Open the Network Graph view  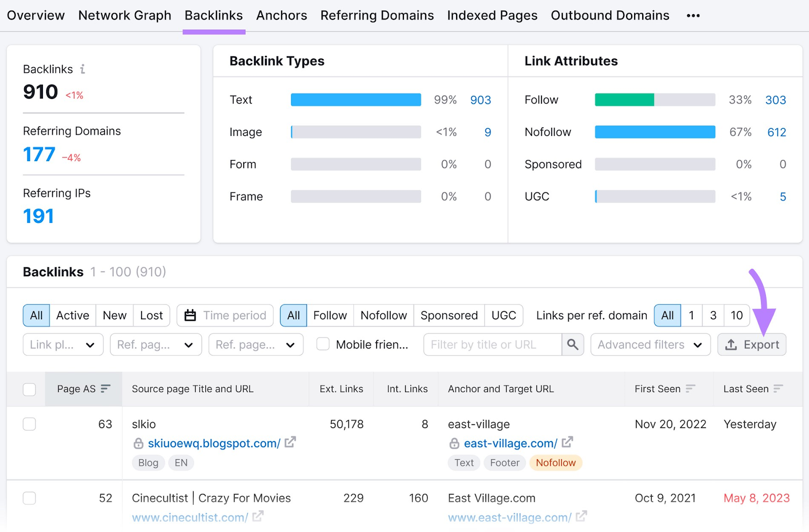click(x=124, y=15)
